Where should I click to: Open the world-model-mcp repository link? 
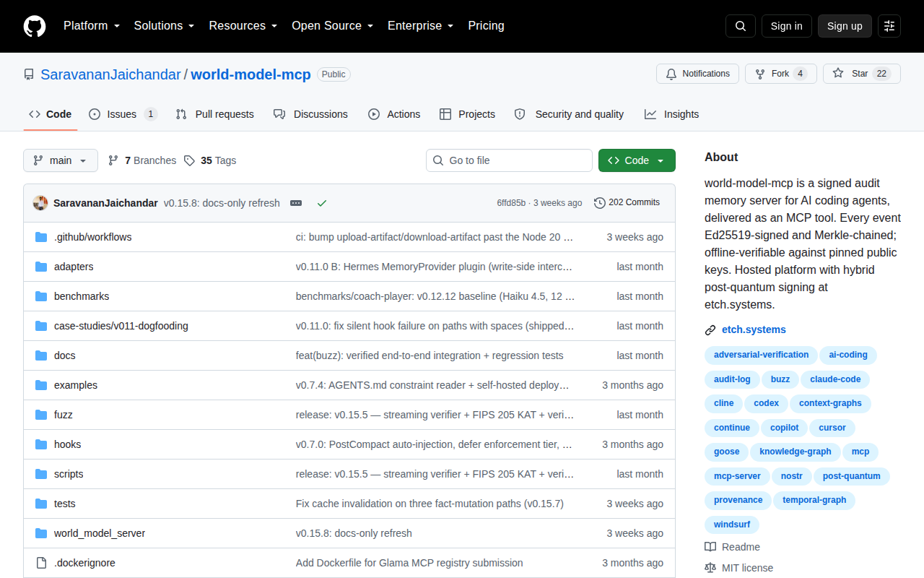click(251, 74)
